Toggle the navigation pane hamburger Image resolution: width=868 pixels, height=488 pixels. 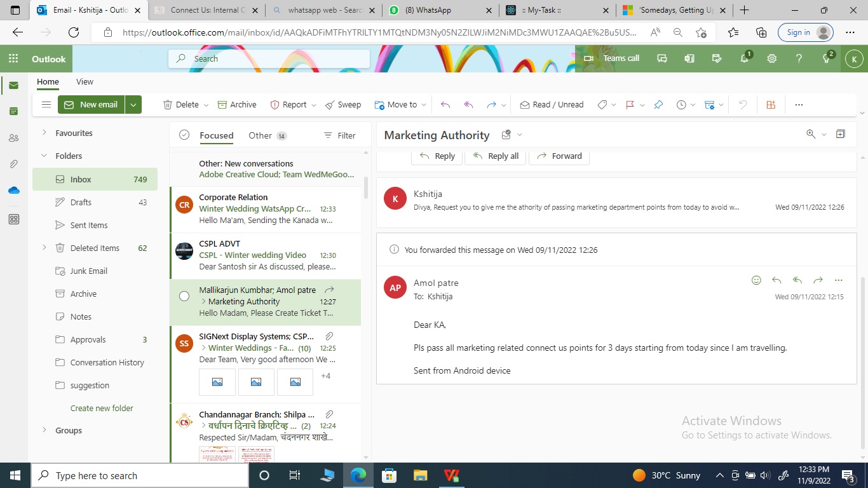pyautogui.click(x=46, y=105)
